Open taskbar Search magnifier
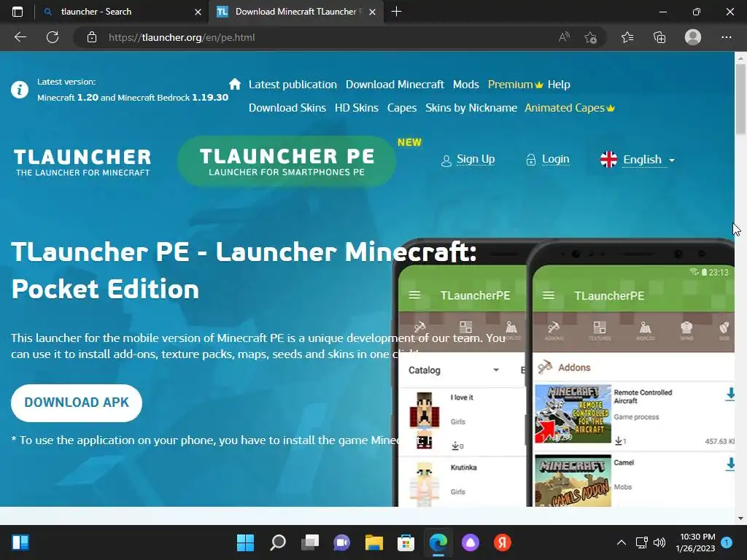This screenshot has height=560, width=747. (x=278, y=542)
